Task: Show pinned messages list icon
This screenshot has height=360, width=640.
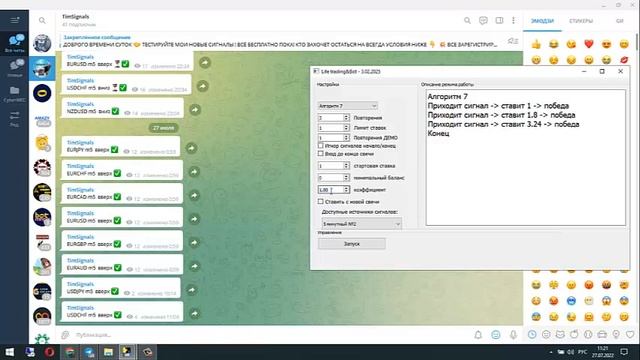Action: point(513,41)
